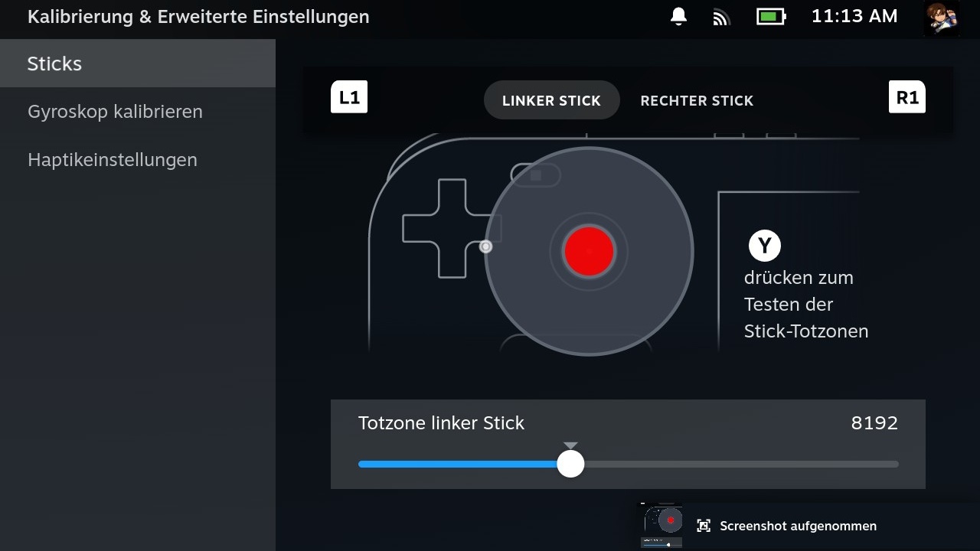Click the network signal status icon
The width and height of the screenshot is (980, 551).
tap(720, 17)
